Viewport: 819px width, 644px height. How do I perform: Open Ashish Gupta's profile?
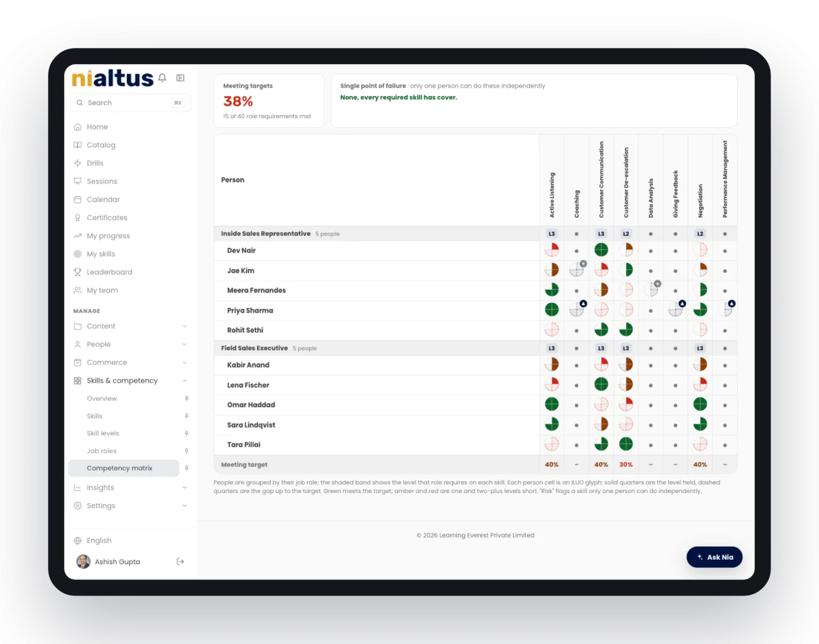pos(109,562)
